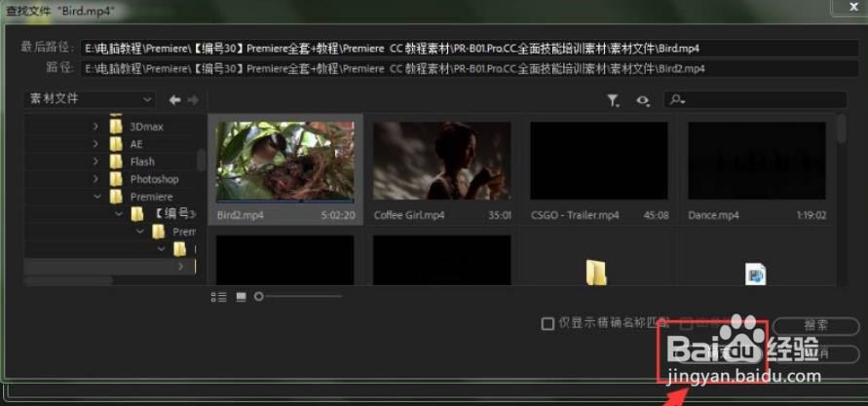Image resolution: width=868 pixels, height=406 pixels.
Task: Click the CSGO - Trailer.mp4 file name
Action: point(575,215)
